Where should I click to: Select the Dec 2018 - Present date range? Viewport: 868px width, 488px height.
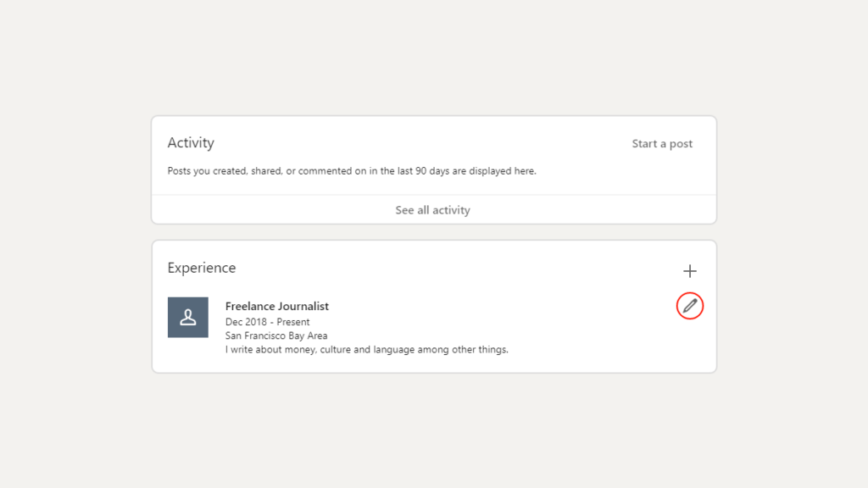267,322
